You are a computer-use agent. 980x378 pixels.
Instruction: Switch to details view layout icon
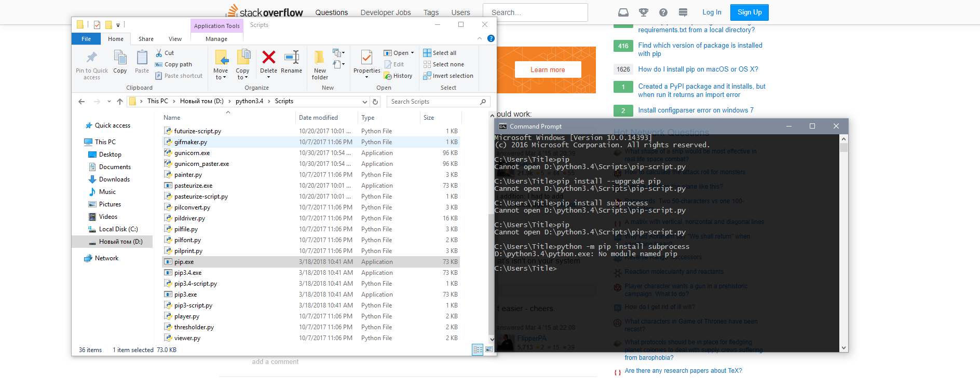478,350
